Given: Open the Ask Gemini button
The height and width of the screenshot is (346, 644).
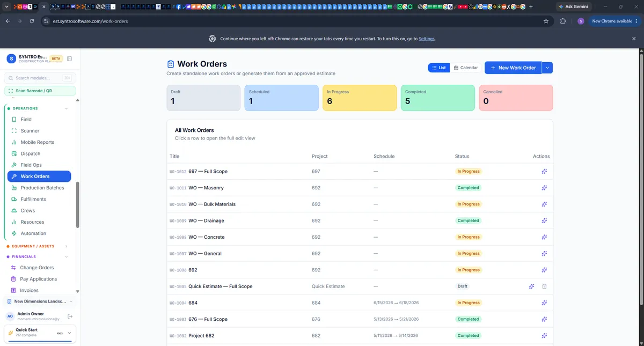Looking at the screenshot, I should tap(573, 6).
